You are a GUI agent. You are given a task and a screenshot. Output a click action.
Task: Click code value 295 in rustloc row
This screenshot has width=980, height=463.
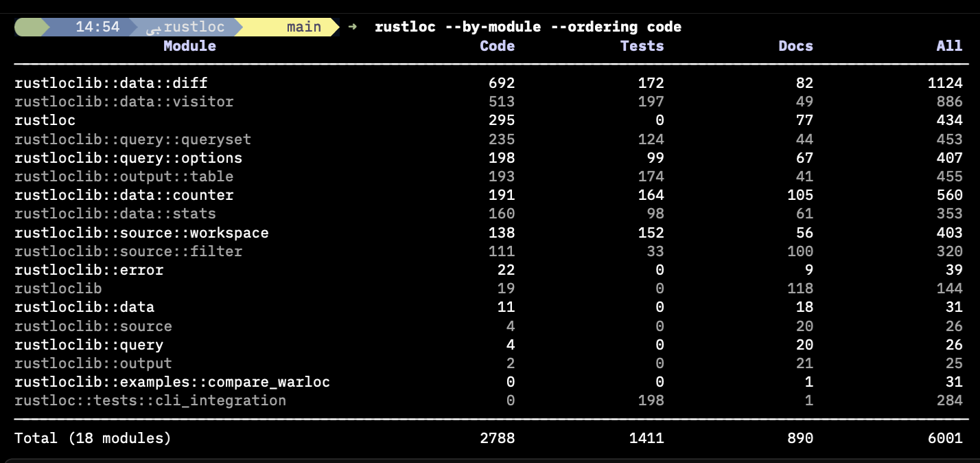pos(502,120)
